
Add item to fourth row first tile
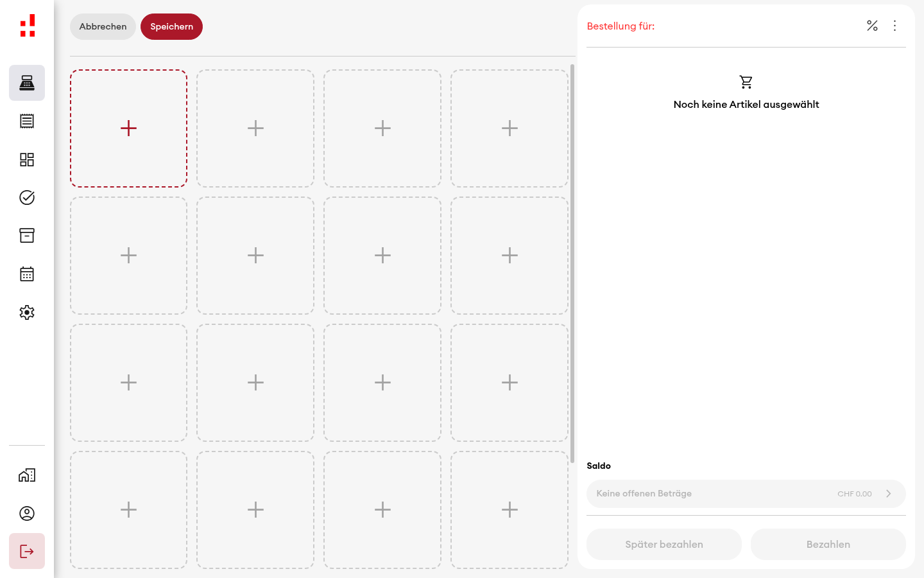(x=128, y=510)
